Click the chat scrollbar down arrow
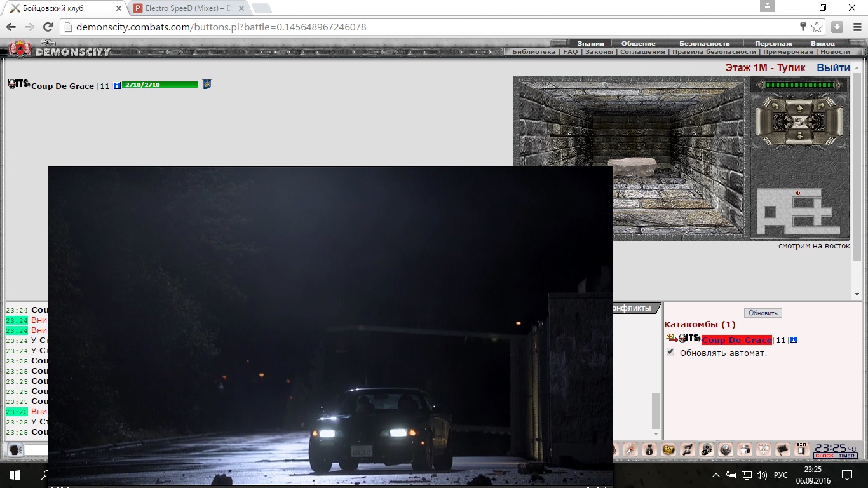 [x=656, y=435]
